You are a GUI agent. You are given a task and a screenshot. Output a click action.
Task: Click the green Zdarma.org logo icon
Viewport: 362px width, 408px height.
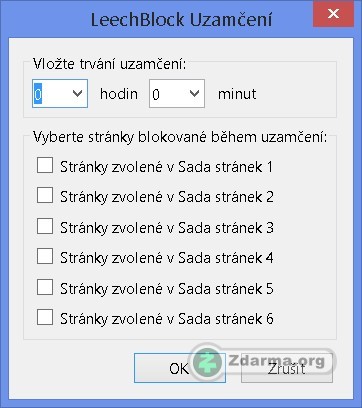[x=208, y=363]
